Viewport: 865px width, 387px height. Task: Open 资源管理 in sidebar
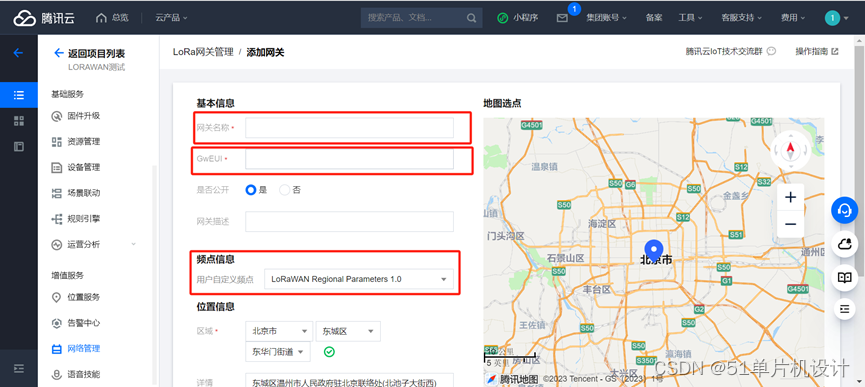coord(83,142)
